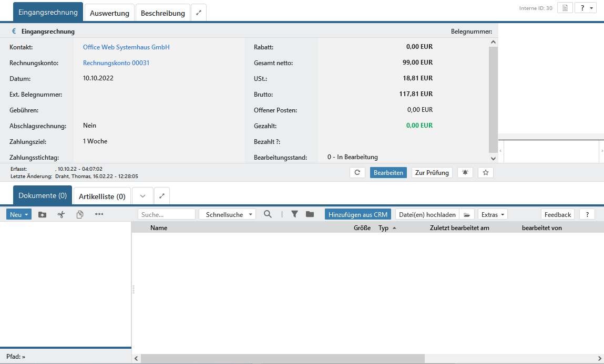Open the Neu dropdown
Viewport: 604px width, 364px height.
click(x=19, y=214)
